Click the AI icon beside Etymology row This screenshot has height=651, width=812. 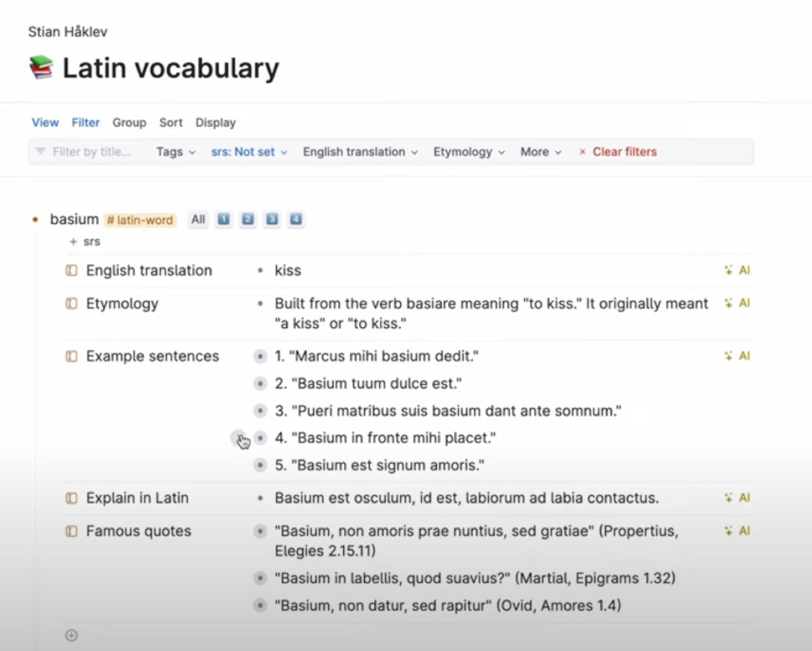(x=737, y=303)
